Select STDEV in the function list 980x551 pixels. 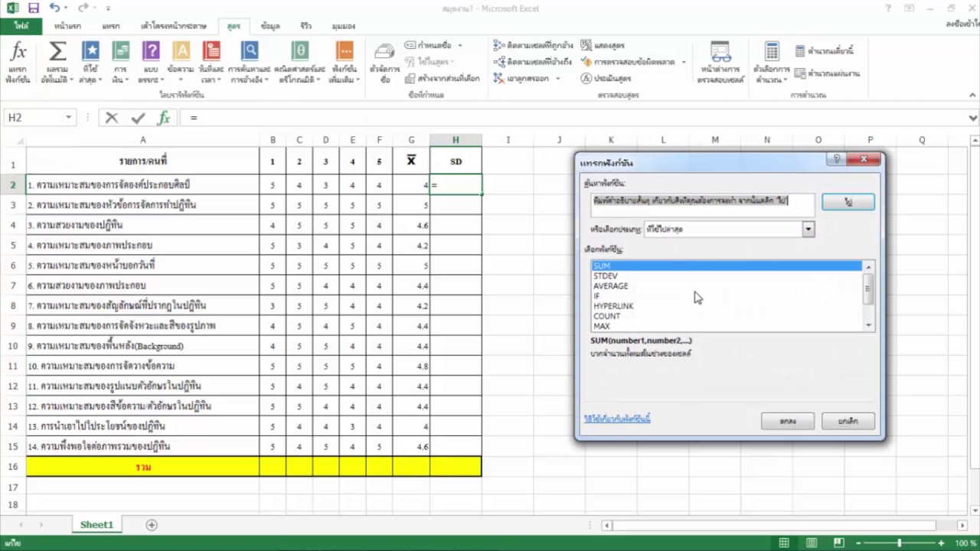pyautogui.click(x=727, y=275)
